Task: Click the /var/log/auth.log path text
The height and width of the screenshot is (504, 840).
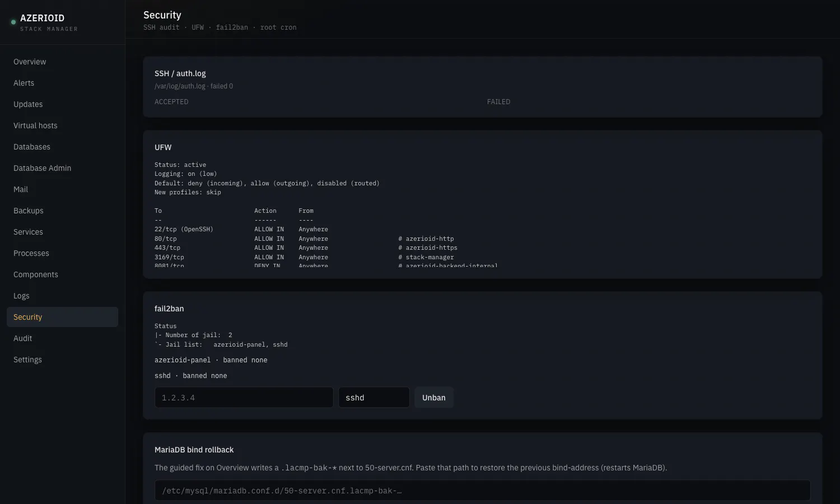Action: 180,86
